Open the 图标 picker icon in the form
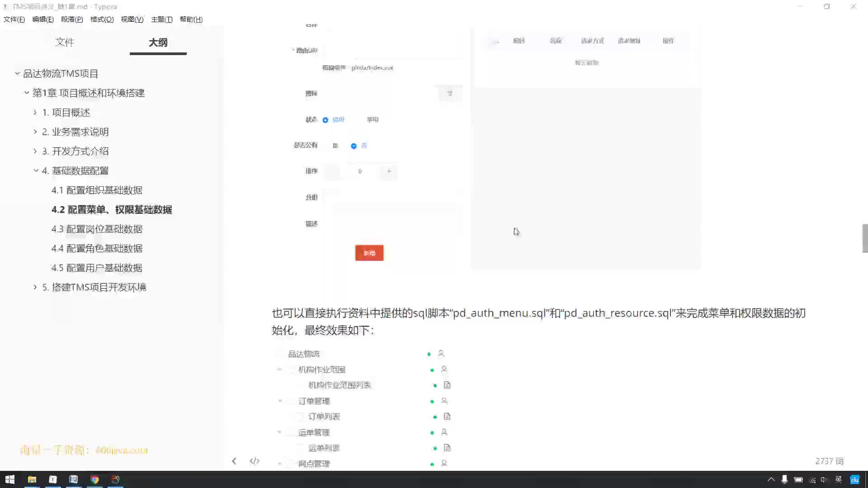 [450, 94]
